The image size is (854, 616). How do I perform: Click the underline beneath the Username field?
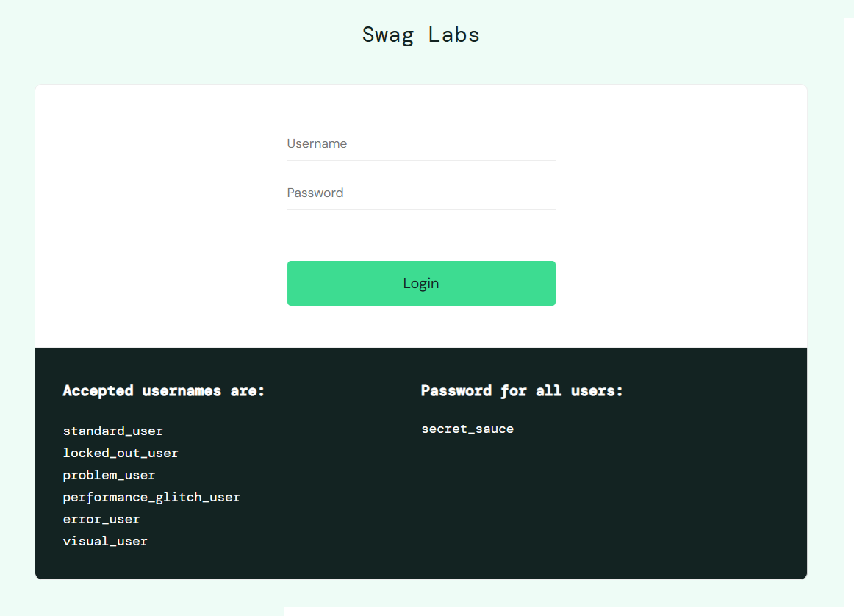click(x=421, y=161)
